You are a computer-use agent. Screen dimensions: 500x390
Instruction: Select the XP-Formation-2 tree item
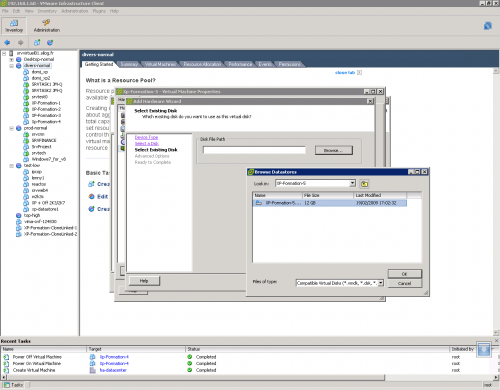pos(46,109)
